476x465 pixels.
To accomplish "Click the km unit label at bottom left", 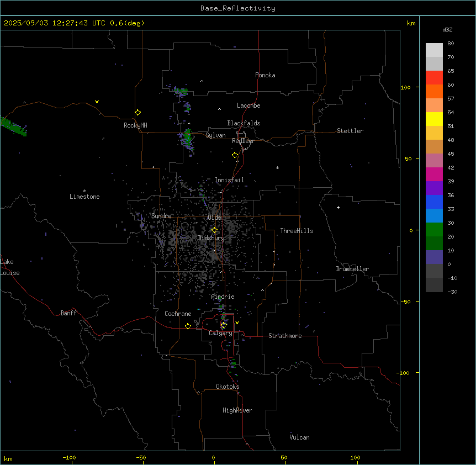I will (x=8, y=458).
